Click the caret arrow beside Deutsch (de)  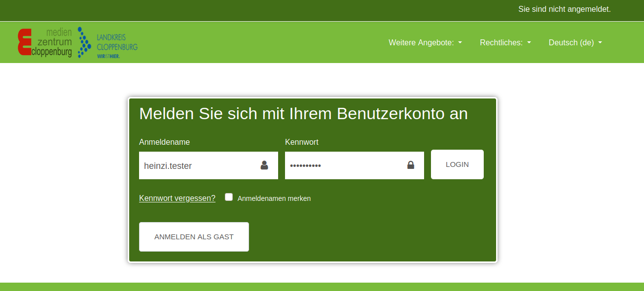point(600,43)
